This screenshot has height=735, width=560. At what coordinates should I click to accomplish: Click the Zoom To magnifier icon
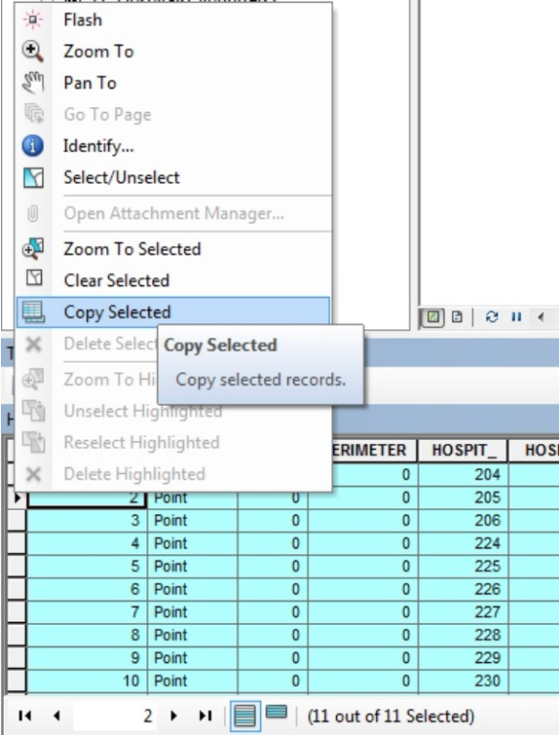pos(33,52)
